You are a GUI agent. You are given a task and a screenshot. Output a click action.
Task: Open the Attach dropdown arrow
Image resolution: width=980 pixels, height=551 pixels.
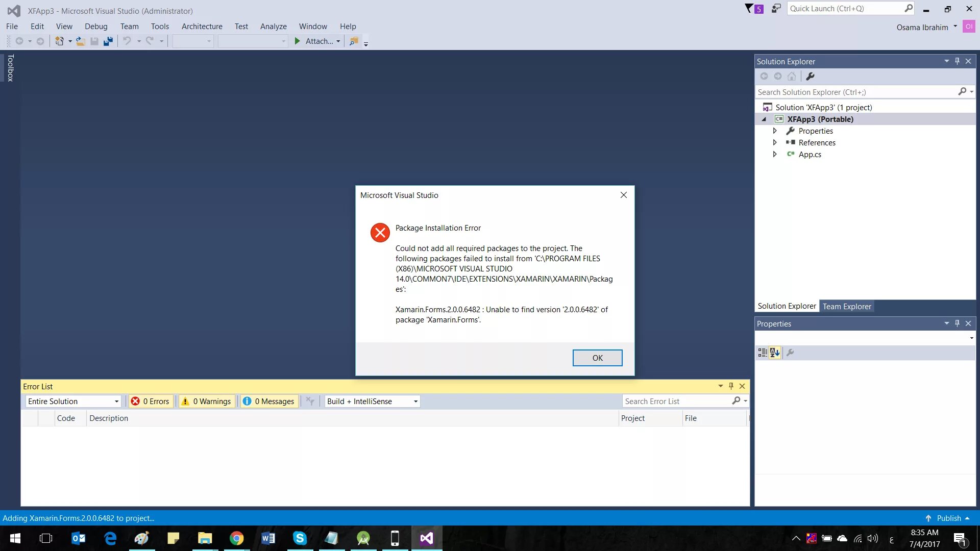pyautogui.click(x=338, y=42)
